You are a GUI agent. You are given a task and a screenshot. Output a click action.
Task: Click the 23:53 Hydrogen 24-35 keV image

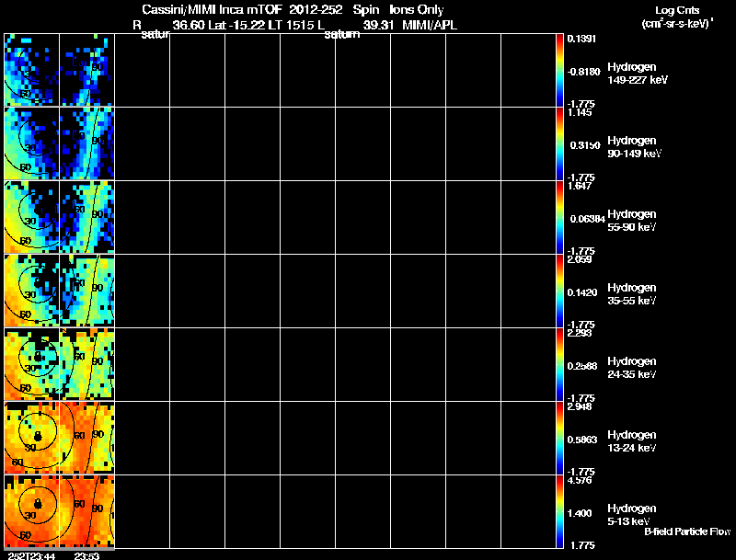point(86,364)
